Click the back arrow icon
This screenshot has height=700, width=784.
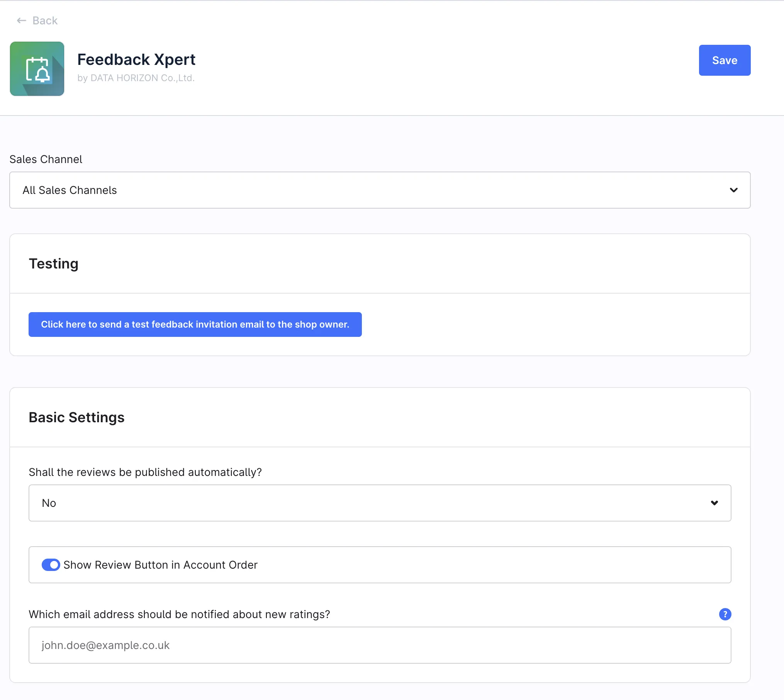21,20
